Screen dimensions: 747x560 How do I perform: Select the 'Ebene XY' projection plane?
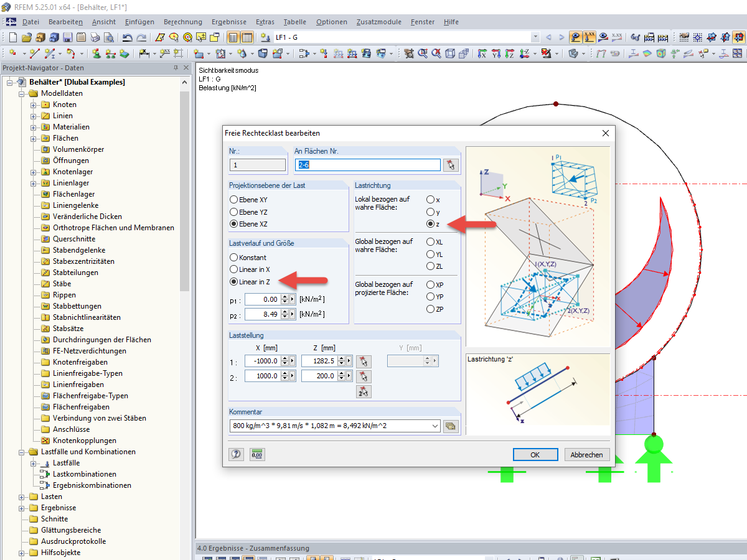(x=234, y=200)
